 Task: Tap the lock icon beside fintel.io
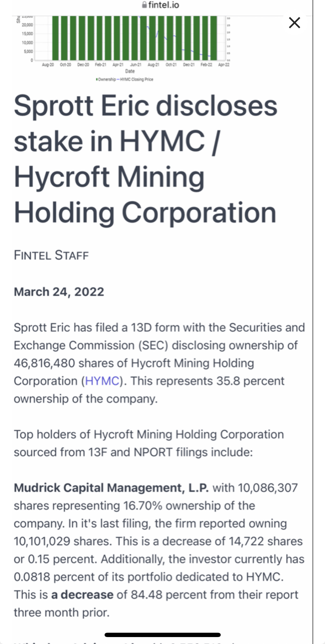click(144, 5)
